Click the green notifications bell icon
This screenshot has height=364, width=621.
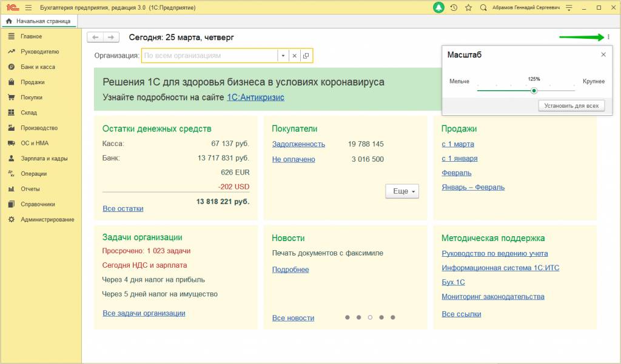click(x=438, y=7)
